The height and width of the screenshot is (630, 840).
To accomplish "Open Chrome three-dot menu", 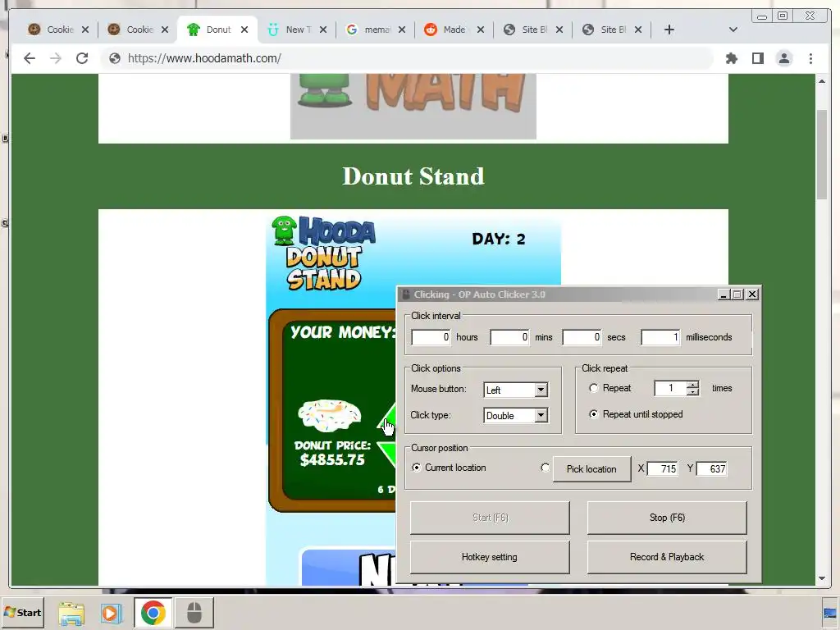I will pos(810,58).
